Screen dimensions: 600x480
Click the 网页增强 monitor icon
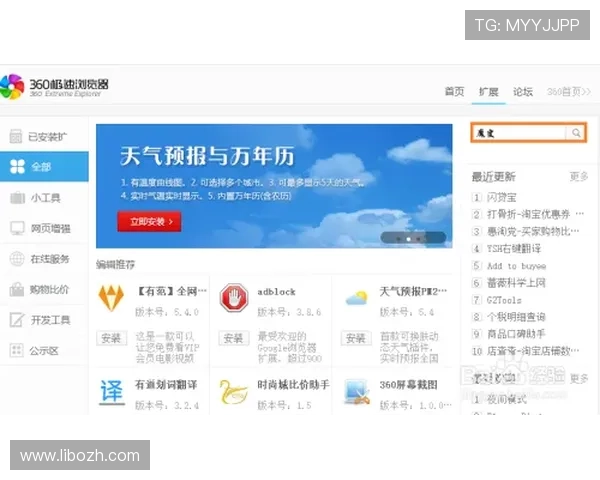coord(17,228)
